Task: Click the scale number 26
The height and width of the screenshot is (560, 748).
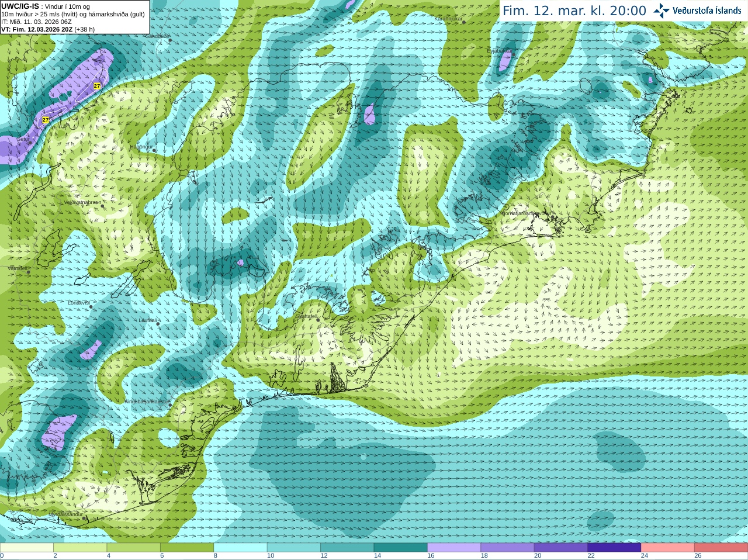Action: [x=698, y=556]
